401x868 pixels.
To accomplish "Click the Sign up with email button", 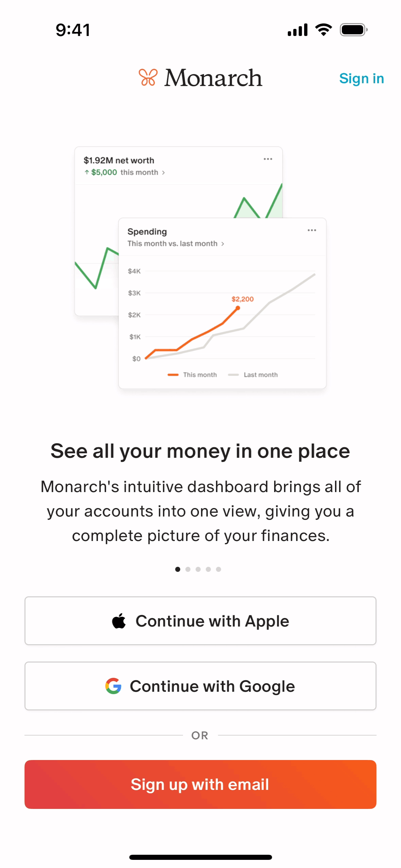I will (201, 784).
